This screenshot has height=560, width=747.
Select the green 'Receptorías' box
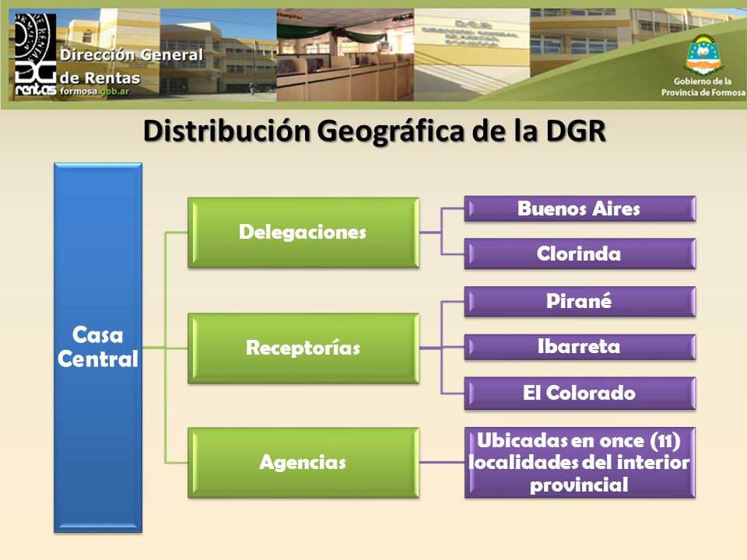[x=303, y=348]
